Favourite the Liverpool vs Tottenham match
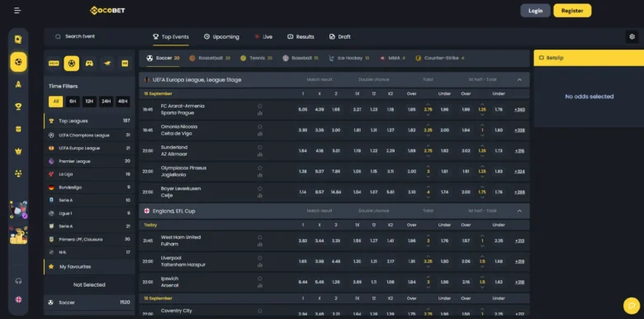644x319 pixels. 259,258
